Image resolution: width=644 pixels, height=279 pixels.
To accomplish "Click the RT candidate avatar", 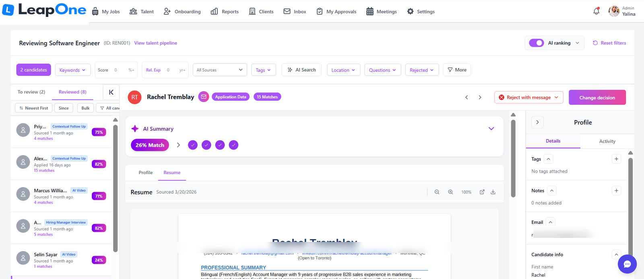I will [x=134, y=97].
